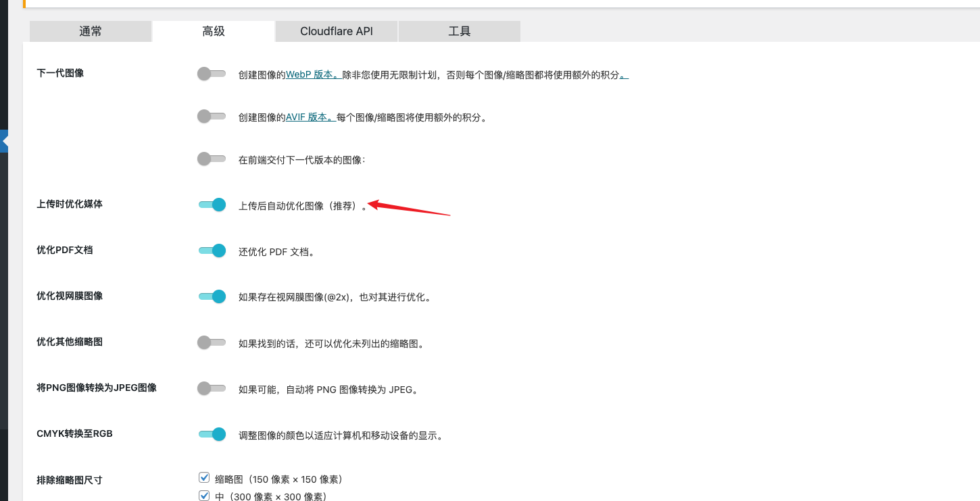Go to the 工具 tab
The width and height of the screenshot is (980, 501).
(x=459, y=31)
